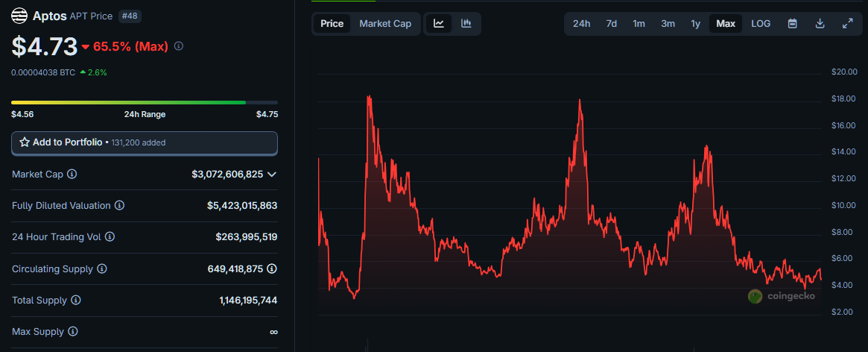Viewport: 868px width, 352px height.
Task: Click the 24h Range progress bar
Action: tap(145, 103)
